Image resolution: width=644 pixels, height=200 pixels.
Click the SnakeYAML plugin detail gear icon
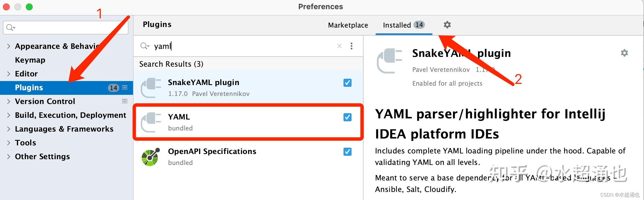click(624, 53)
